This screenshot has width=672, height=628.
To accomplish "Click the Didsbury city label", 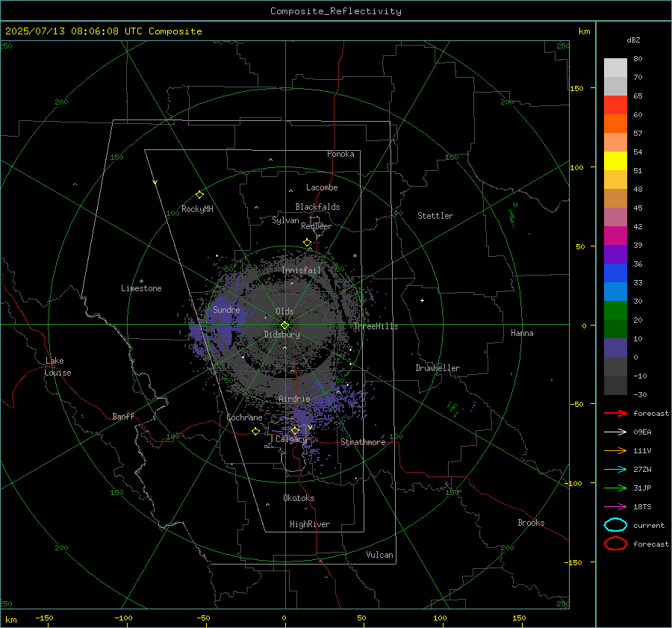I will click(x=282, y=335).
